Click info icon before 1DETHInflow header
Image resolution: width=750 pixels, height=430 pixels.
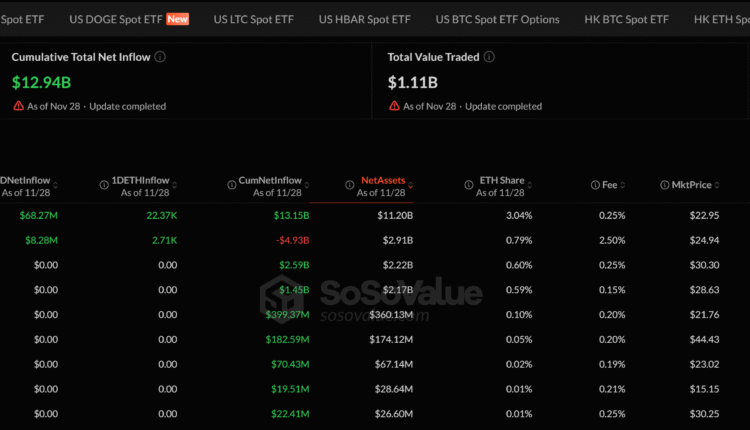pyautogui.click(x=104, y=185)
